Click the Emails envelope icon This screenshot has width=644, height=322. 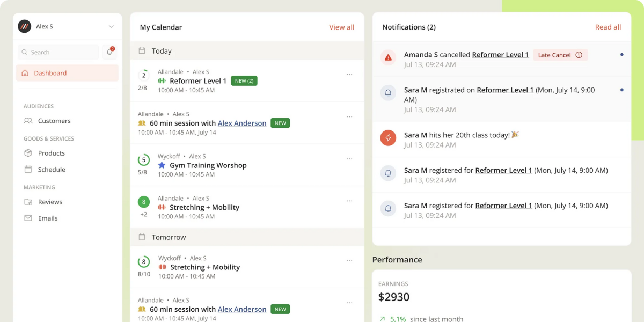coord(28,218)
